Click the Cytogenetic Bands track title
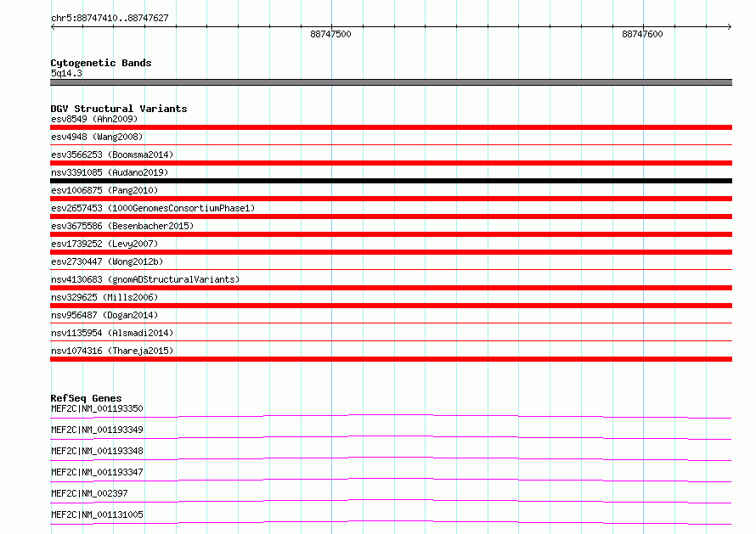This screenshot has height=534, width=756. tap(101, 63)
